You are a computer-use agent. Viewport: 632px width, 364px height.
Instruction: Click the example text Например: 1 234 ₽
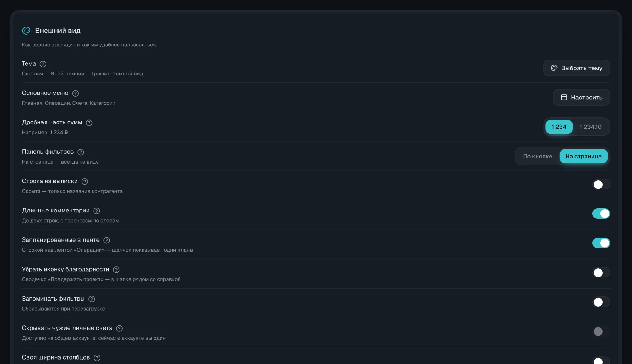click(x=45, y=132)
